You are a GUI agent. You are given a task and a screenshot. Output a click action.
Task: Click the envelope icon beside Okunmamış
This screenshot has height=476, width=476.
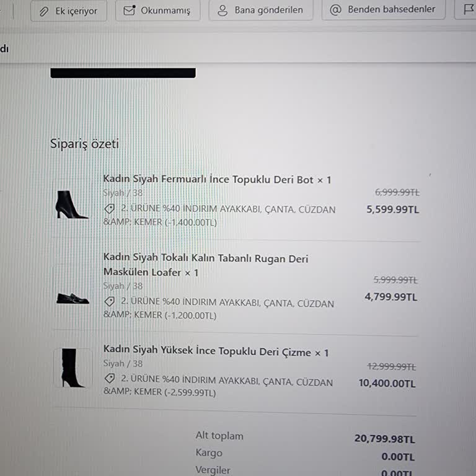point(130,11)
